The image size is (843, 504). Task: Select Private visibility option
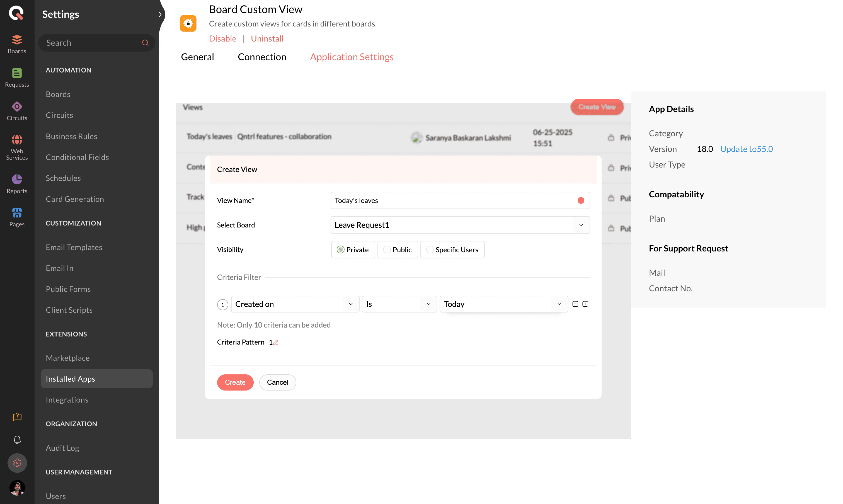click(x=340, y=249)
